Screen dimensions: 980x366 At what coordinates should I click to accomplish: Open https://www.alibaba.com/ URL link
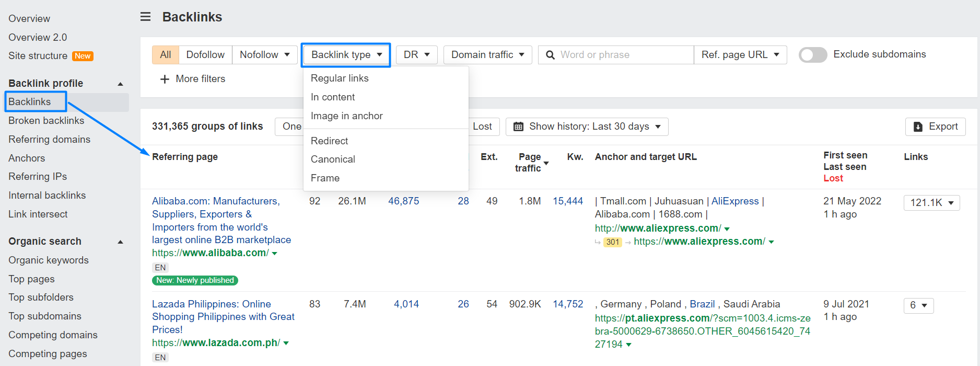click(x=211, y=253)
